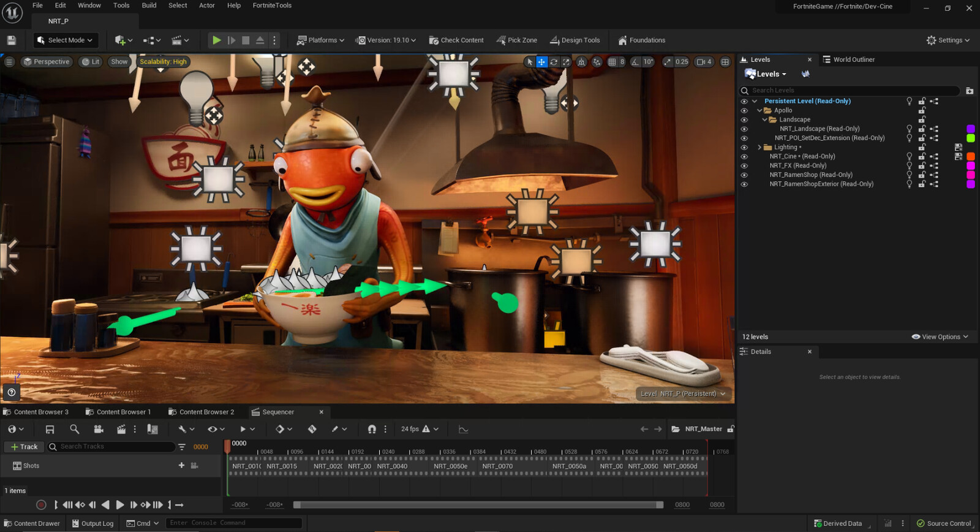The image size is (980, 532).
Task: Open the Version: 19.10 dropdown
Action: (386, 40)
